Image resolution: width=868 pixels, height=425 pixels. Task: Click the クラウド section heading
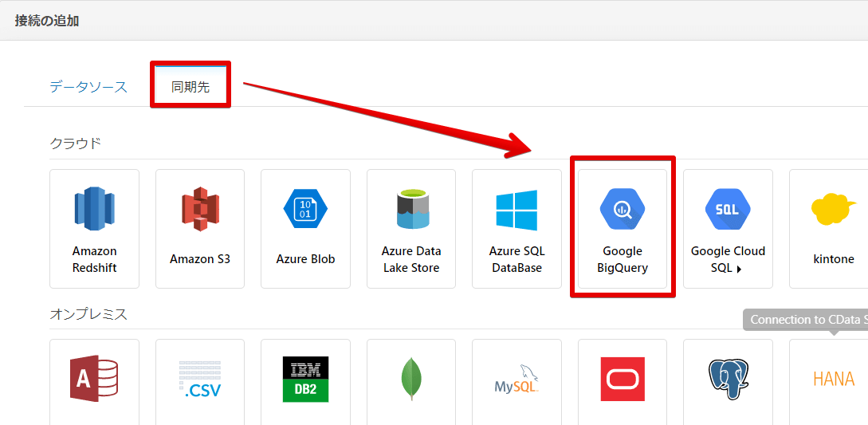[x=76, y=144]
